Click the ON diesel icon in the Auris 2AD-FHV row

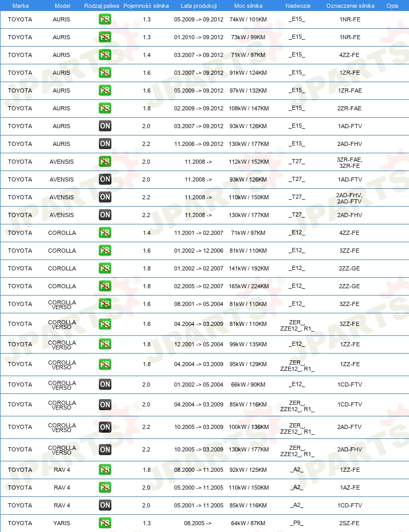tap(105, 144)
